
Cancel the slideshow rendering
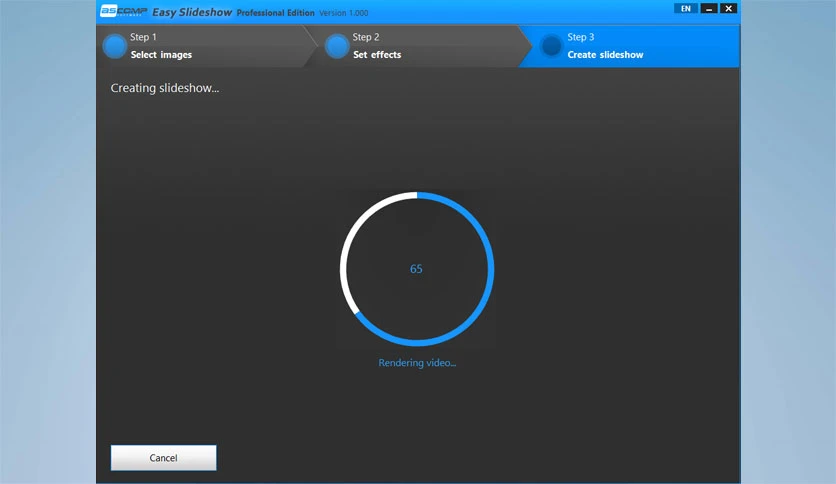163,457
